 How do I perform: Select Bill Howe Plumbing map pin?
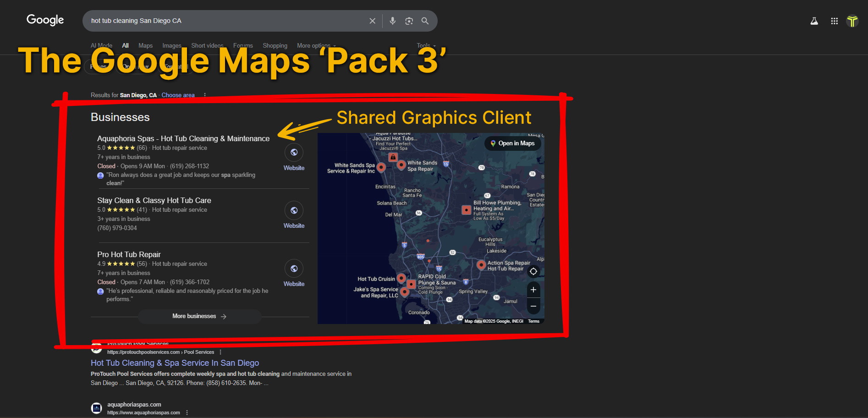[x=466, y=210]
